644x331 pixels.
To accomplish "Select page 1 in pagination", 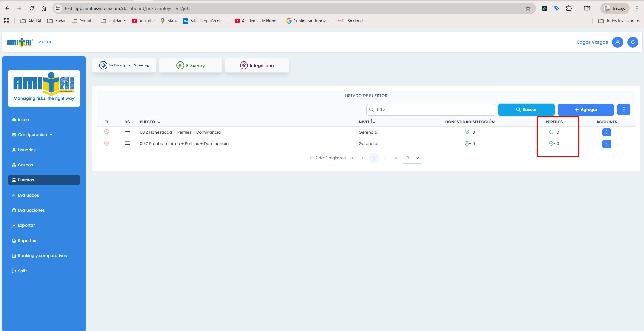I will pos(374,158).
